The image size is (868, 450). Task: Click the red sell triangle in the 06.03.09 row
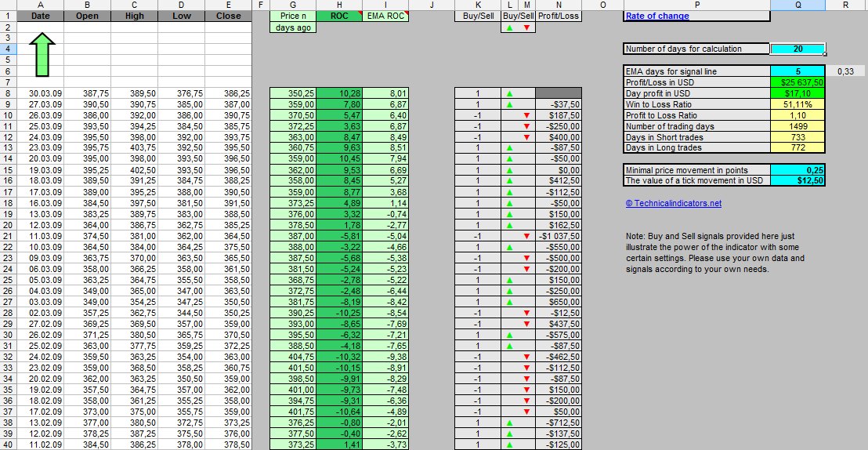[526, 269]
